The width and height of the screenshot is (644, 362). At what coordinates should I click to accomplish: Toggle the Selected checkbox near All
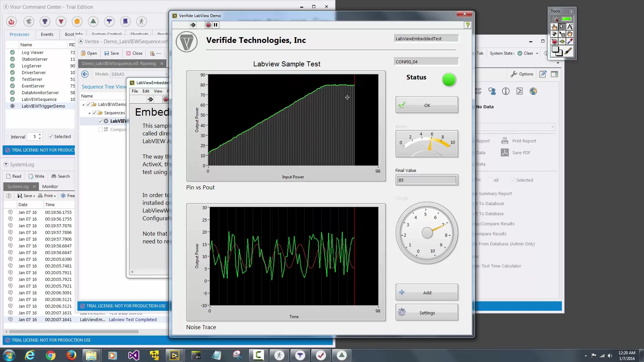coord(513,180)
